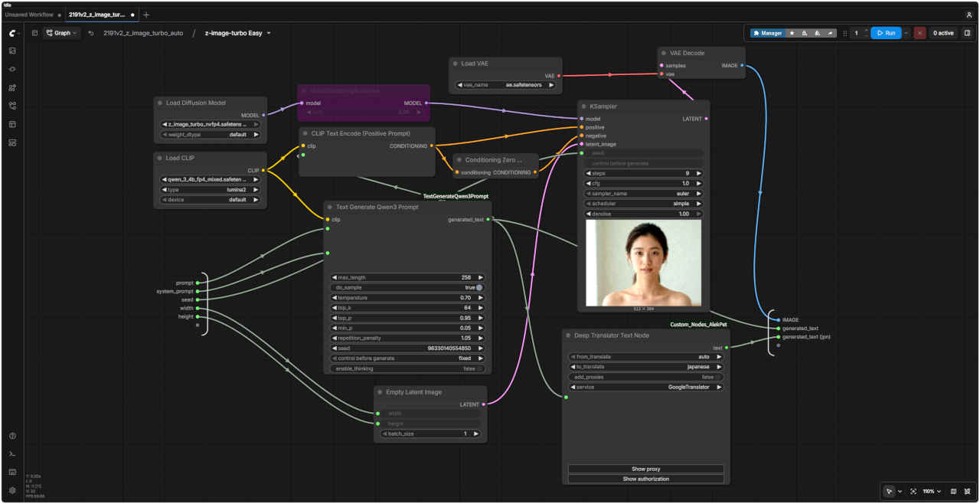This screenshot has width=980, height=504.
Task: Click the new workflow plus icon
Action: [146, 15]
